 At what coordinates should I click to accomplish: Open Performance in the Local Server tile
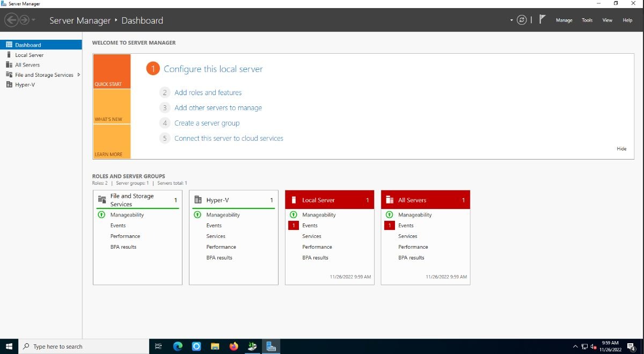tap(317, 247)
